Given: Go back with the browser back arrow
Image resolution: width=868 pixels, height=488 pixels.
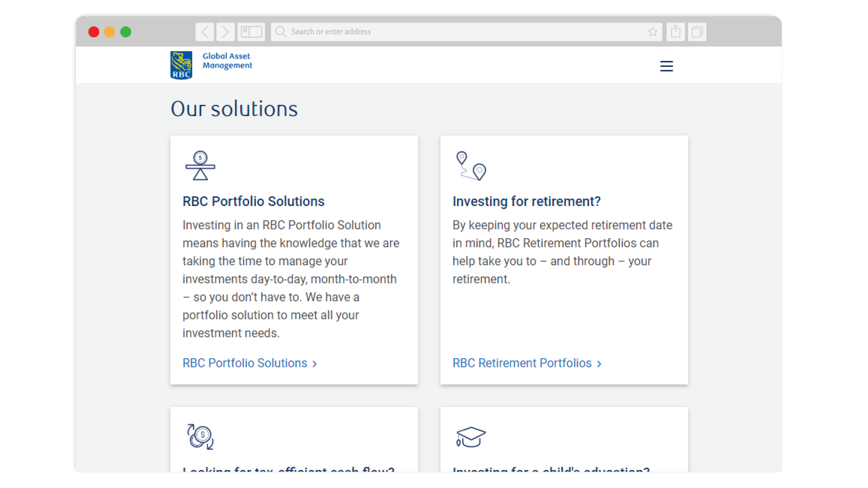Looking at the screenshot, I should click(x=205, y=32).
